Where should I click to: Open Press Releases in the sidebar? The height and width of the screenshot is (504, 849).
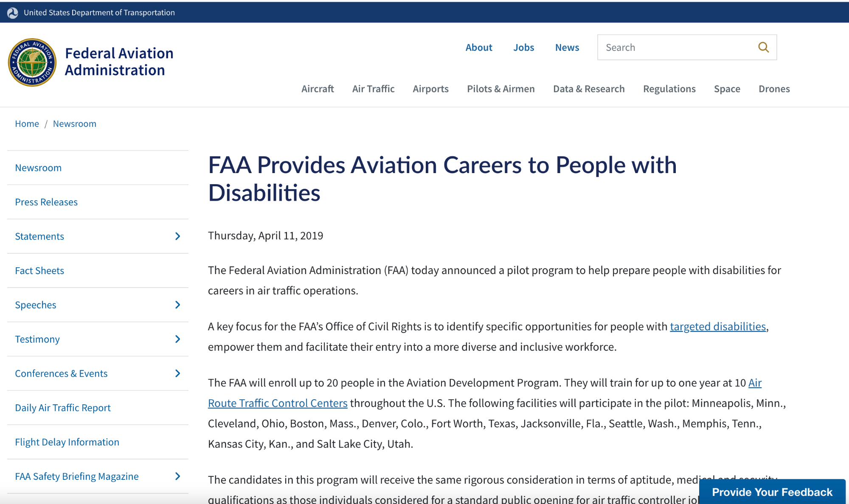(x=46, y=202)
